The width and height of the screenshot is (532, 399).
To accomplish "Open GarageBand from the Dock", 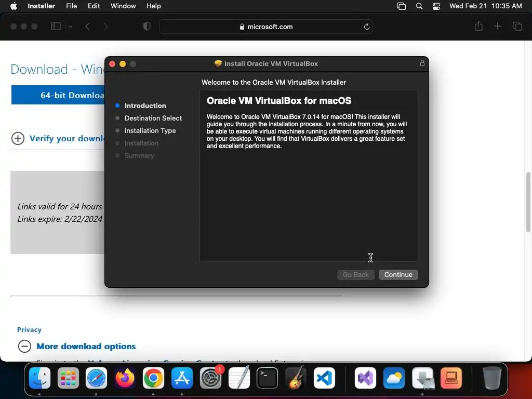I will pos(296,378).
